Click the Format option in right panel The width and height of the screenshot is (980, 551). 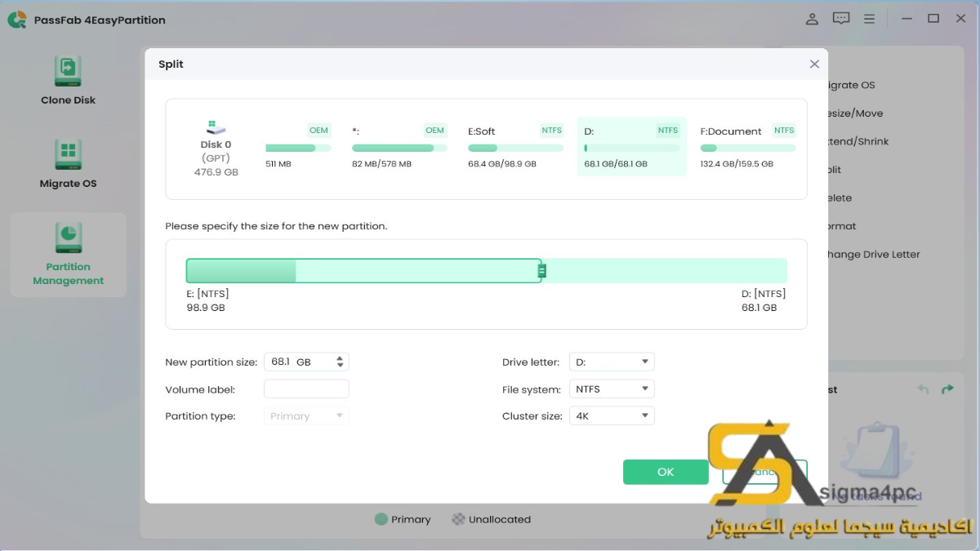click(x=842, y=226)
